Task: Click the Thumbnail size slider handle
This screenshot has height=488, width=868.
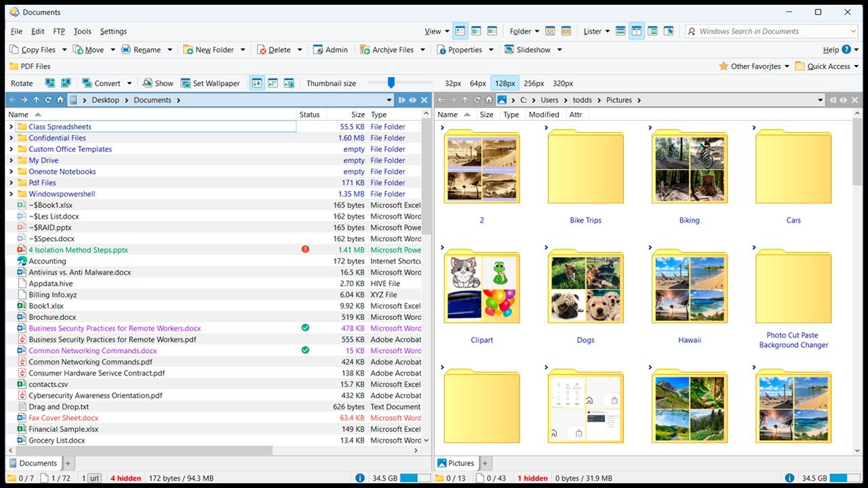Action: click(391, 83)
